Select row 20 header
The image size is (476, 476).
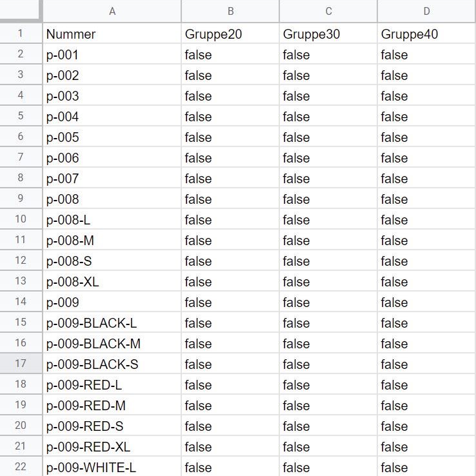point(21,425)
